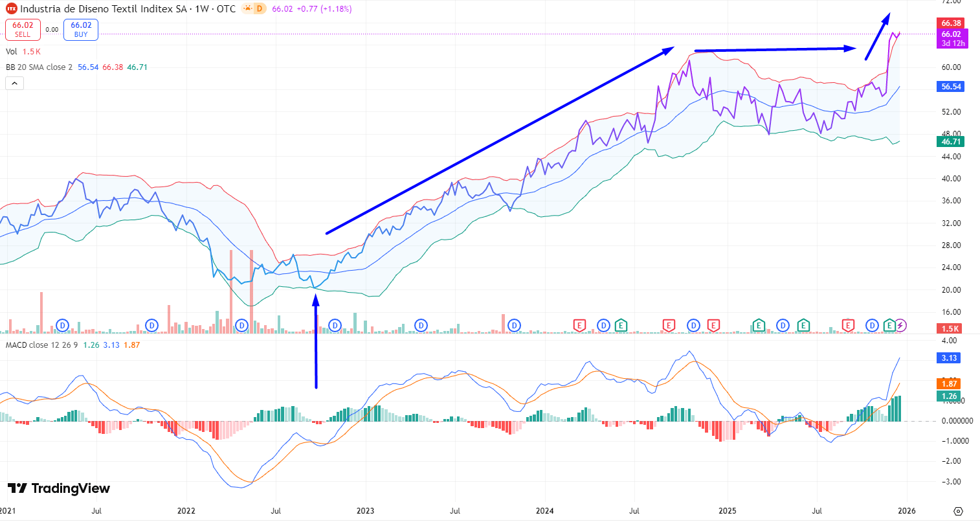Click the red SELL 66.02 button

click(x=23, y=30)
